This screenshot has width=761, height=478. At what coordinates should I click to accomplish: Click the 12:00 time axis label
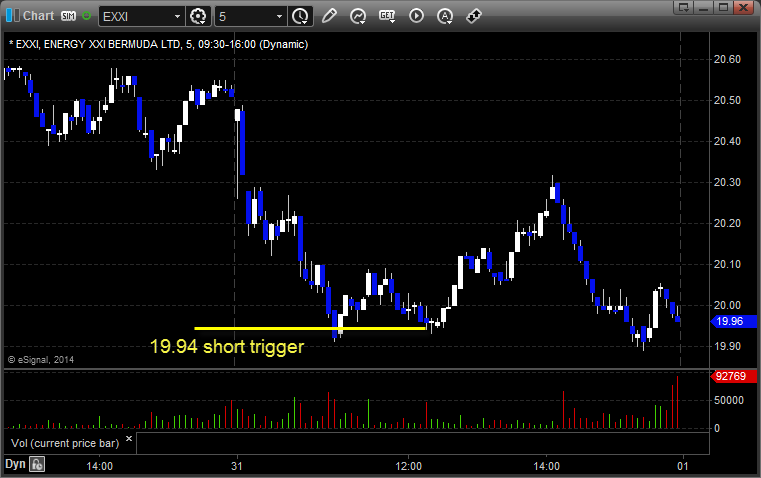pos(409,466)
